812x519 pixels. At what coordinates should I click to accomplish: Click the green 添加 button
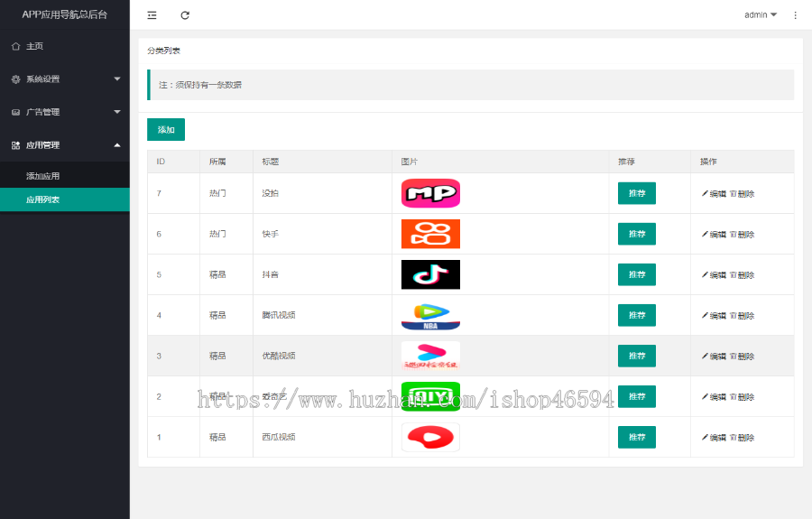click(166, 129)
